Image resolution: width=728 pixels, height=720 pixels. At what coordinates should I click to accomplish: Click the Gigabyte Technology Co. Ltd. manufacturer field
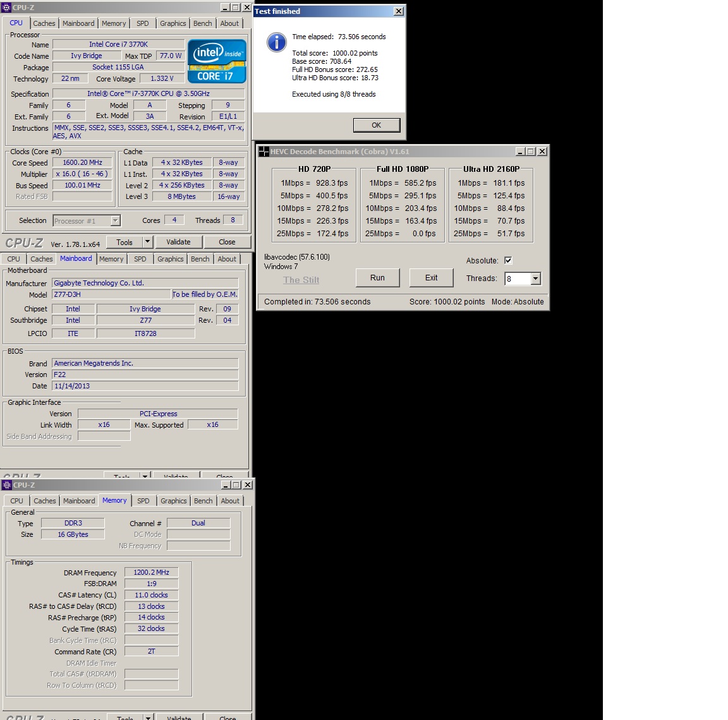click(145, 283)
